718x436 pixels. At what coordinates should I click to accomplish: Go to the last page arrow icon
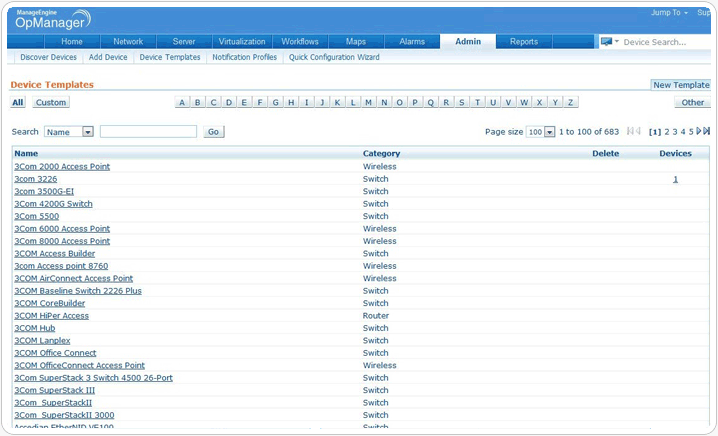pyautogui.click(x=707, y=131)
